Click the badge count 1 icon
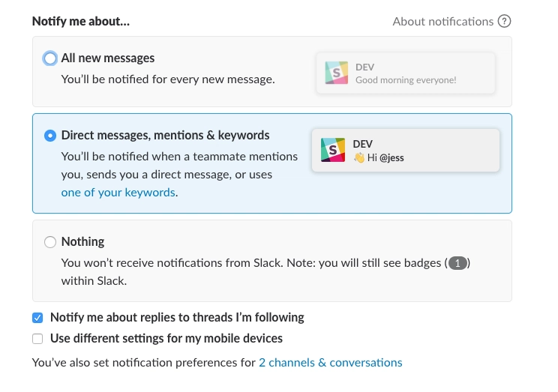The image size is (558, 392). [x=457, y=263]
